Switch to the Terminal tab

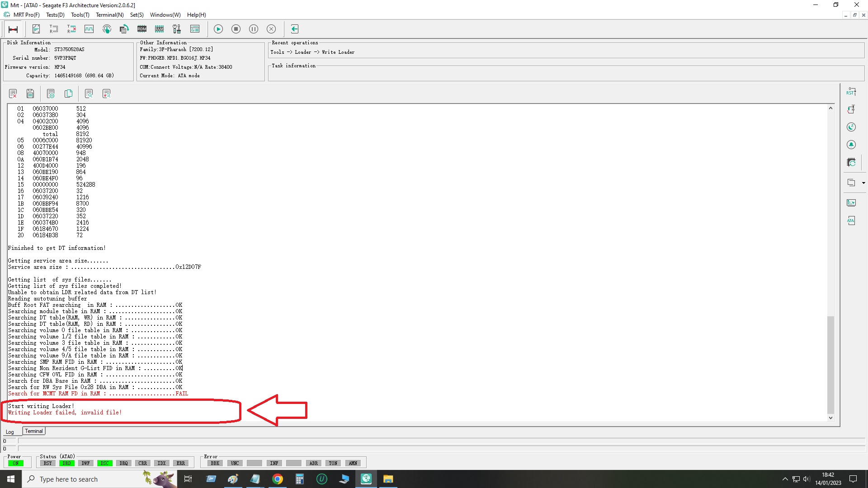point(34,432)
